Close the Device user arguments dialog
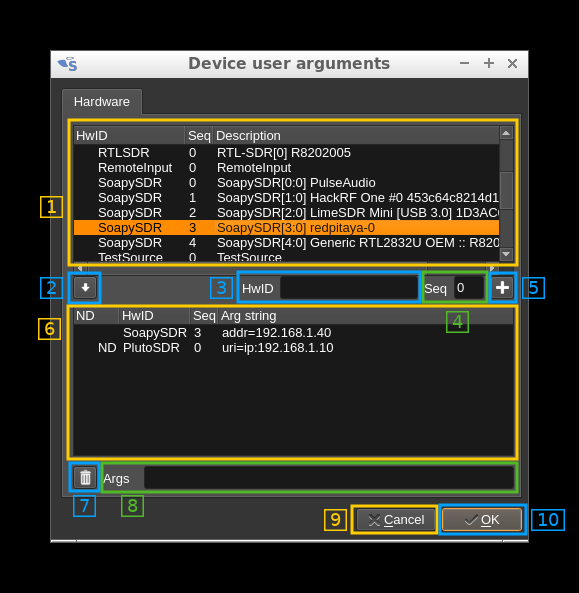 coord(512,64)
